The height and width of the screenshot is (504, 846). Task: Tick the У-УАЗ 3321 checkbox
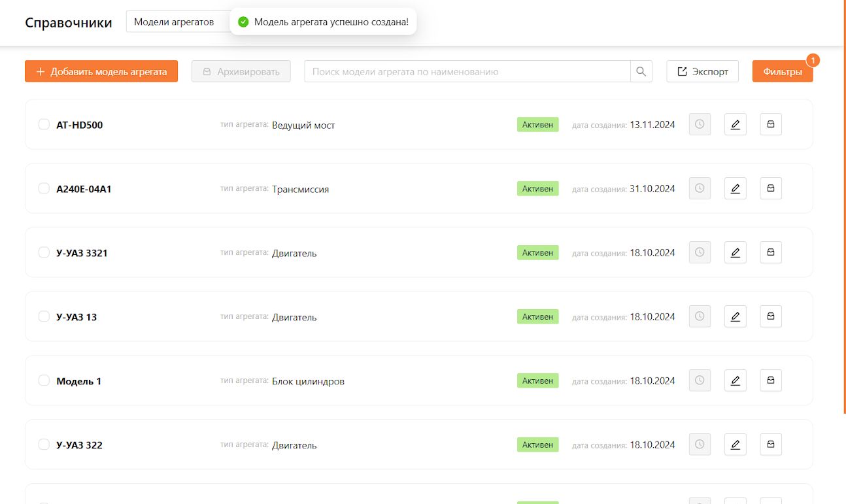click(44, 252)
